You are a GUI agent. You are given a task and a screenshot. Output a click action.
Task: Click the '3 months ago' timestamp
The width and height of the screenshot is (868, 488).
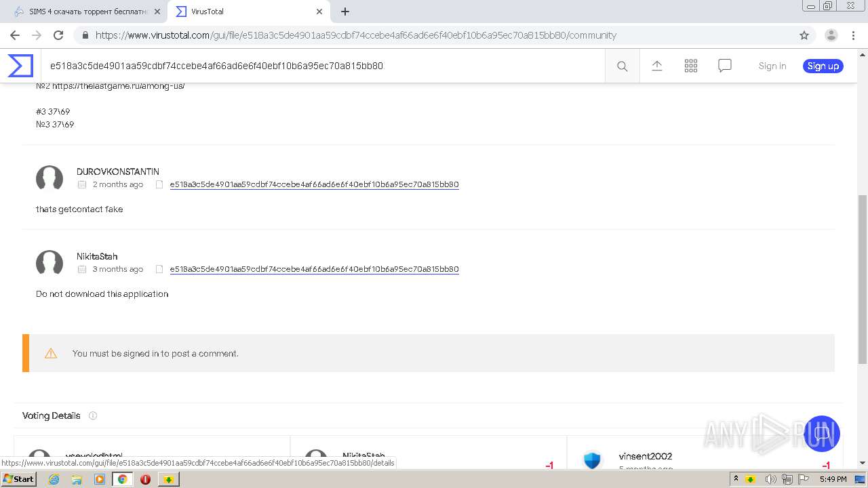click(x=118, y=269)
